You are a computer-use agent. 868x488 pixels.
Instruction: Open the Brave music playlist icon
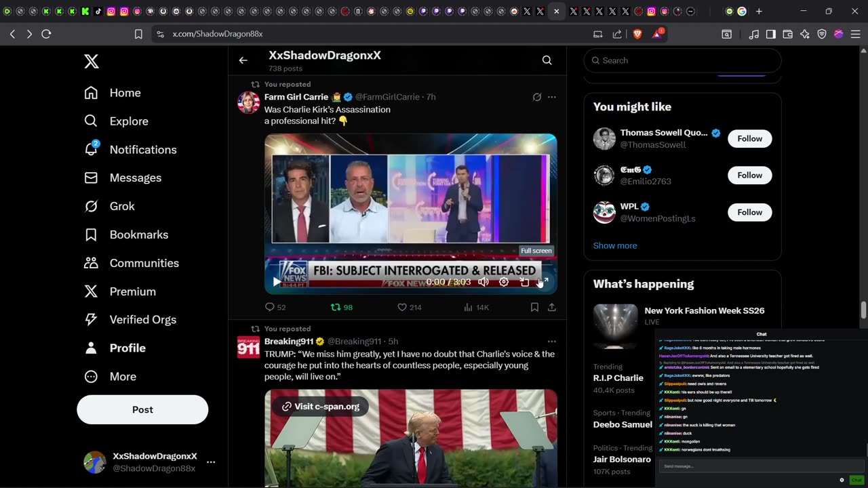click(754, 34)
